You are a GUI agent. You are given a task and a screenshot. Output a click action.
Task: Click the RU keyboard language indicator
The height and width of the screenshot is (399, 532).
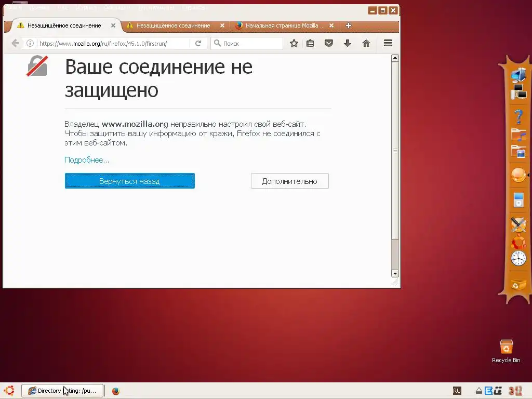[457, 391]
